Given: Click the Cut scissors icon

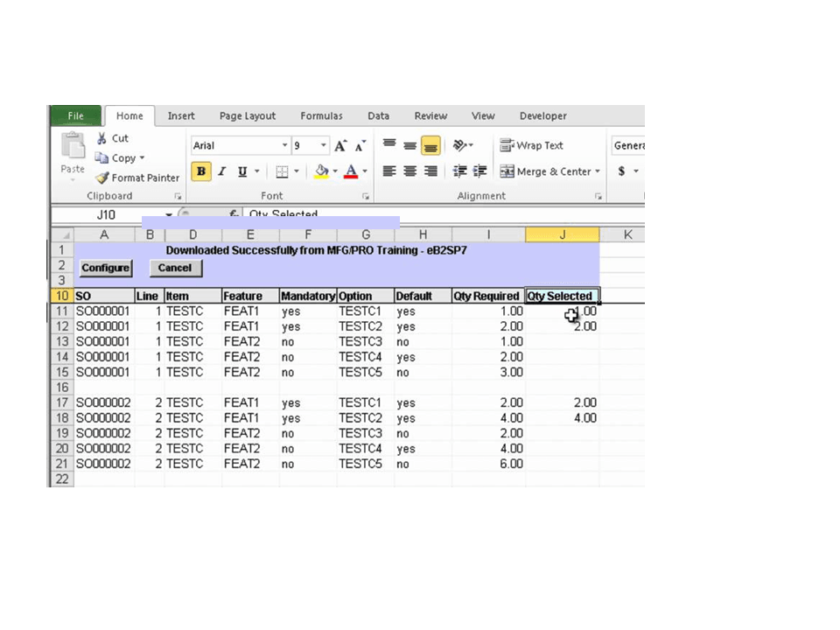Looking at the screenshot, I should click(102, 138).
